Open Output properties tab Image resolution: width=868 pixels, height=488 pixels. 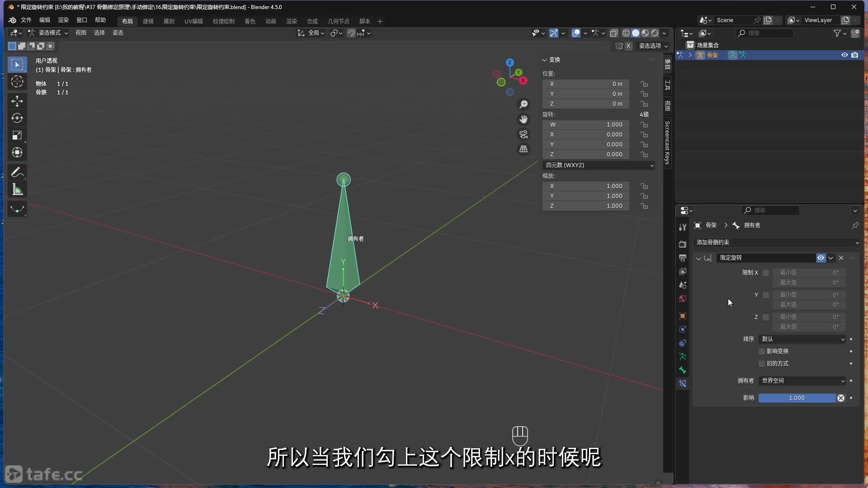click(x=683, y=258)
